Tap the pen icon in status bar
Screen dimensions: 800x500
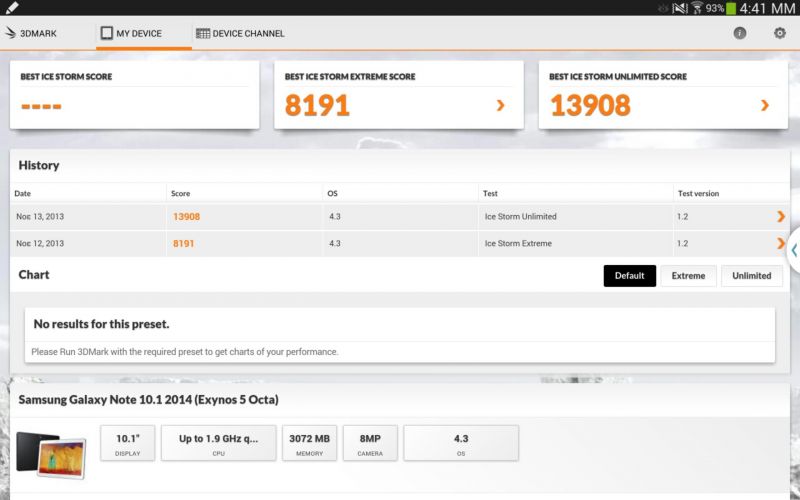click(11, 7)
